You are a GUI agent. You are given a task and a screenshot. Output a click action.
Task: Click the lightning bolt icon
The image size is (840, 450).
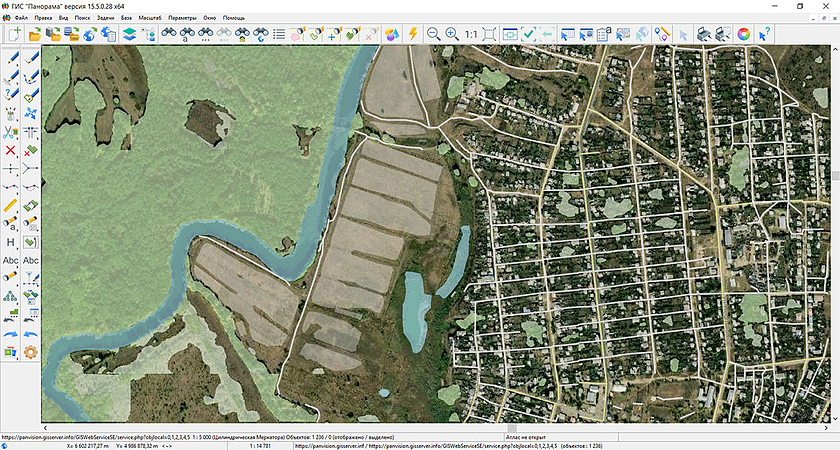(411, 34)
